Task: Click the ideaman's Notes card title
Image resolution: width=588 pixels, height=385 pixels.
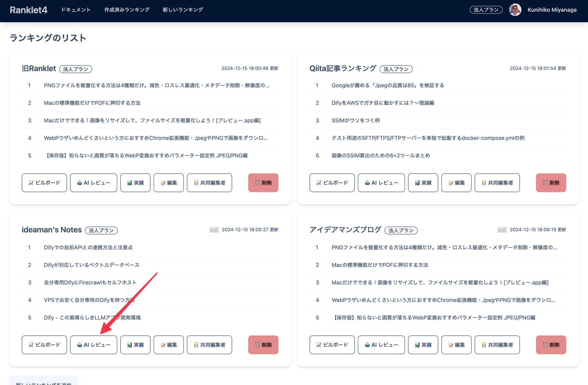Action: (51, 230)
